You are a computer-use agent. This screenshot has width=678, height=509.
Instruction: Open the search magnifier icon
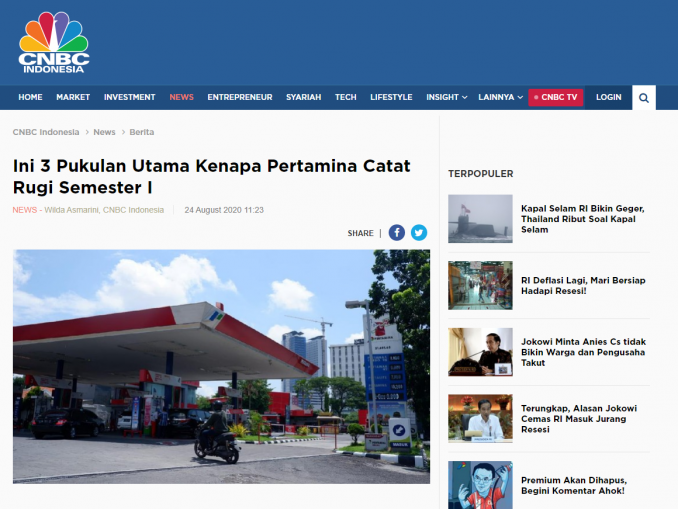coord(643,98)
